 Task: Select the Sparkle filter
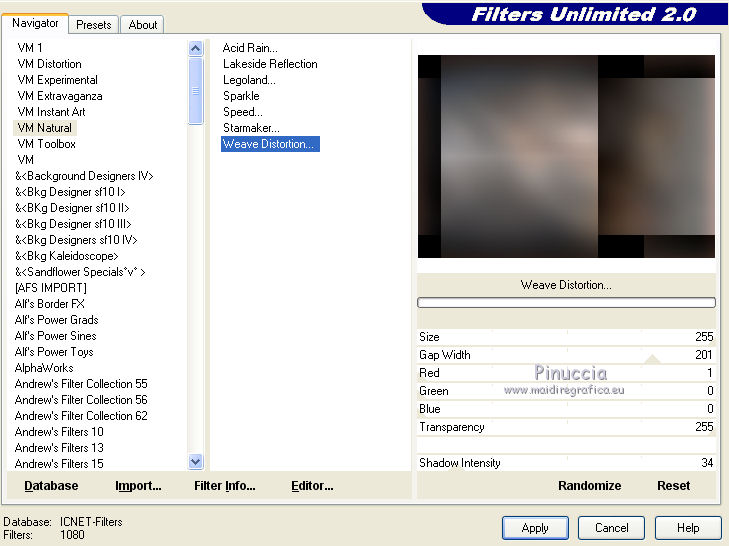pos(241,96)
